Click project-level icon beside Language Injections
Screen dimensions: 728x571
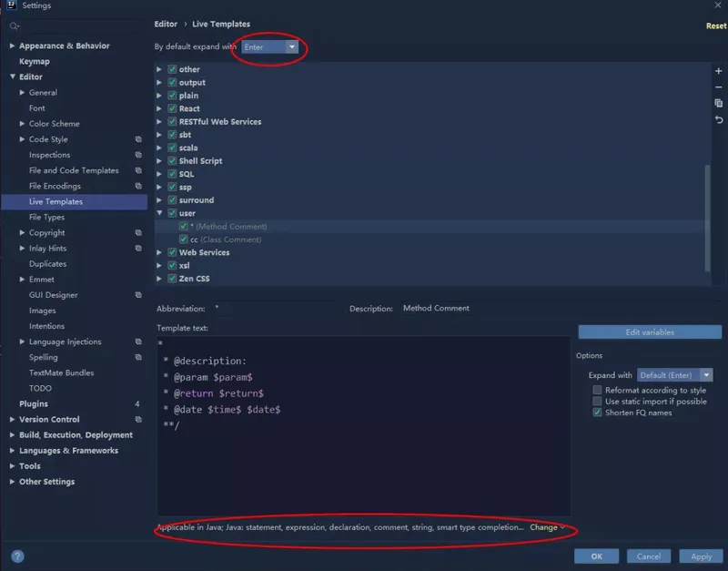[x=138, y=342]
